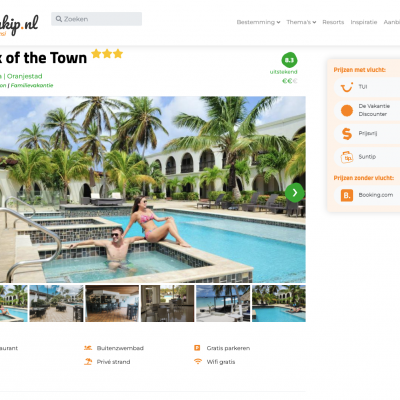Viewport: 400px width, 400px height.
Task: Click the 8.3 rating badge
Action: coord(289,60)
